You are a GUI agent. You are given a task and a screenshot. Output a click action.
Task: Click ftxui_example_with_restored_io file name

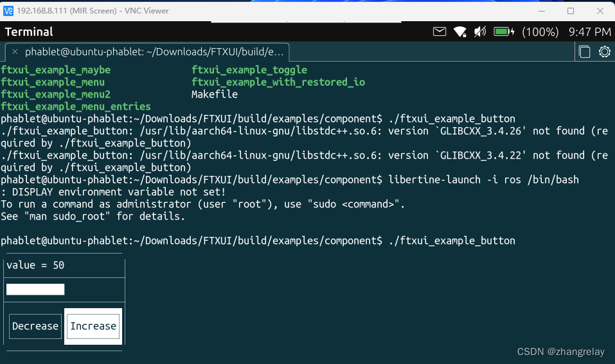point(278,82)
